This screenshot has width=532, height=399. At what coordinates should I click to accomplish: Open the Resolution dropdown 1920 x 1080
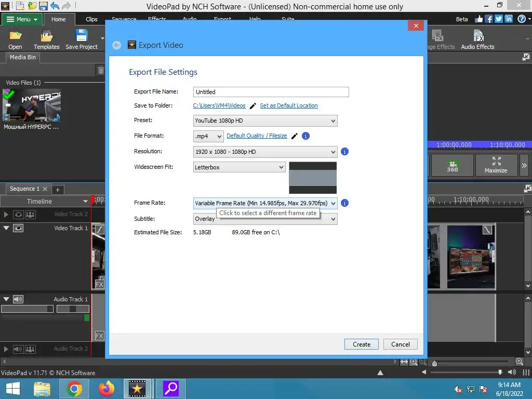pyautogui.click(x=265, y=152)
